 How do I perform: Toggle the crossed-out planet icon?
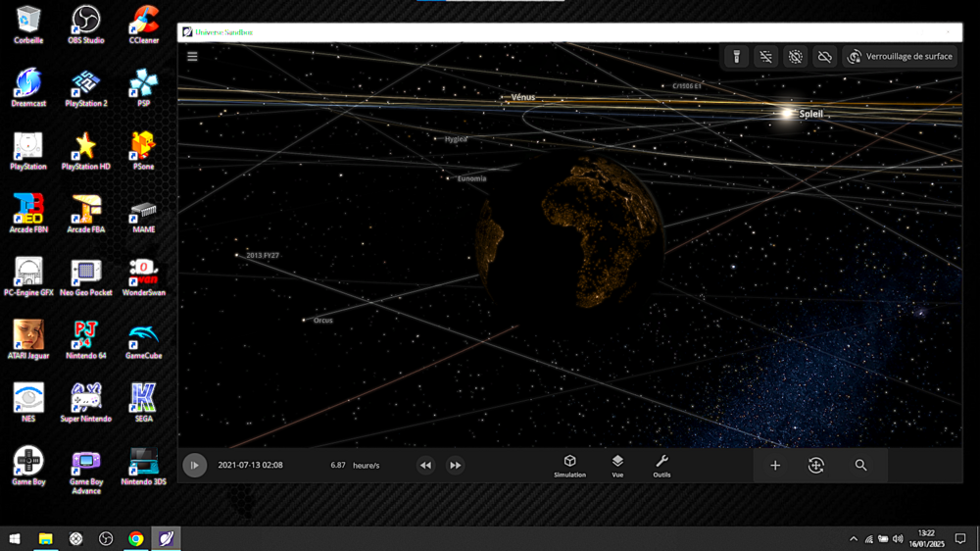(796, 57)
